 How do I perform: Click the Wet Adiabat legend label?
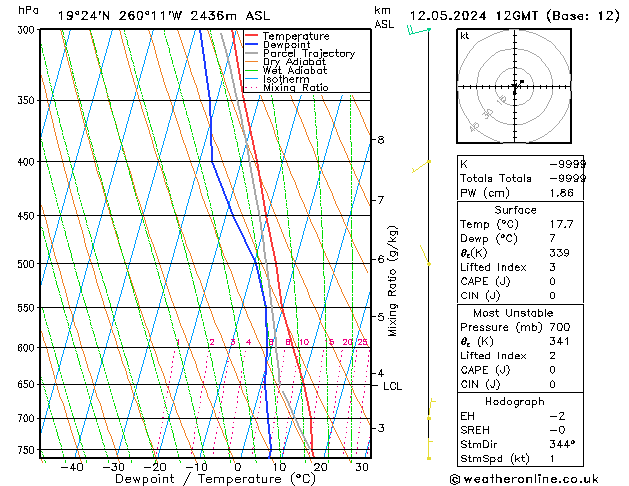point(295,70)
